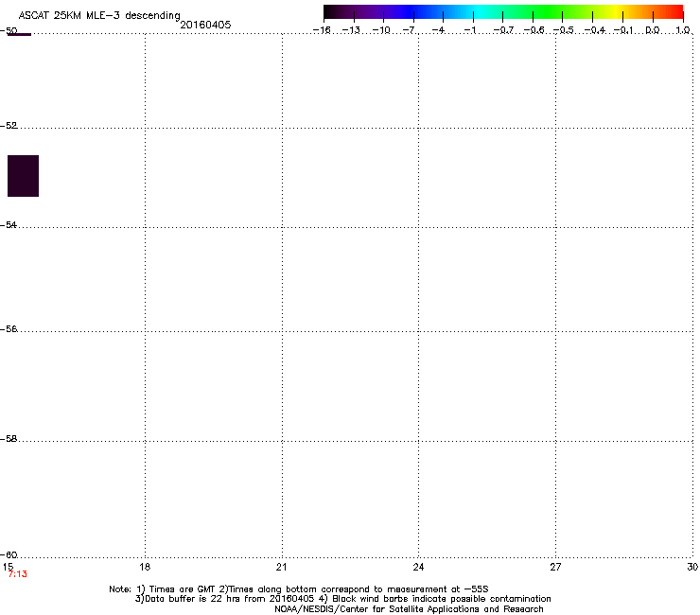Click the date label 20160405 in the title
The image size is (700, 615).
[x=205, y=25]
